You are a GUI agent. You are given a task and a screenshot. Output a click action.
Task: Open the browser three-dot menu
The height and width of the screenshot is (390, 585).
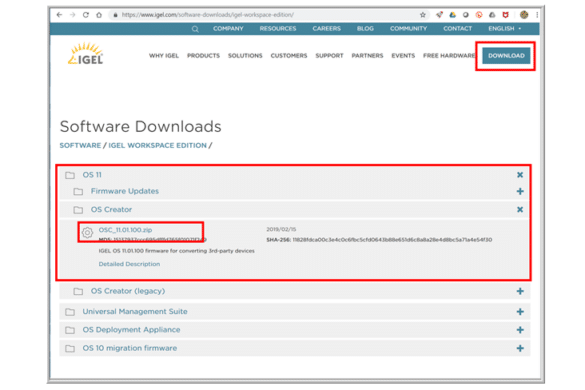click(537, 15)
